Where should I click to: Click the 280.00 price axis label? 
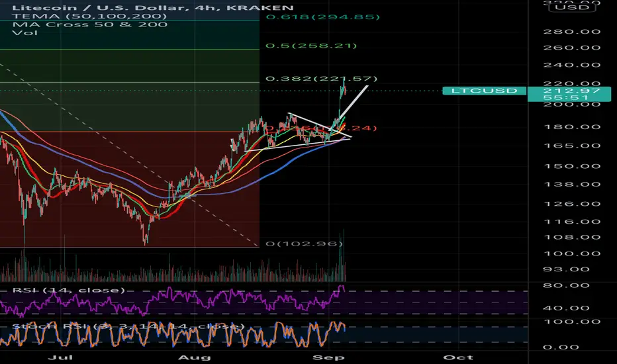coord(572,32)
